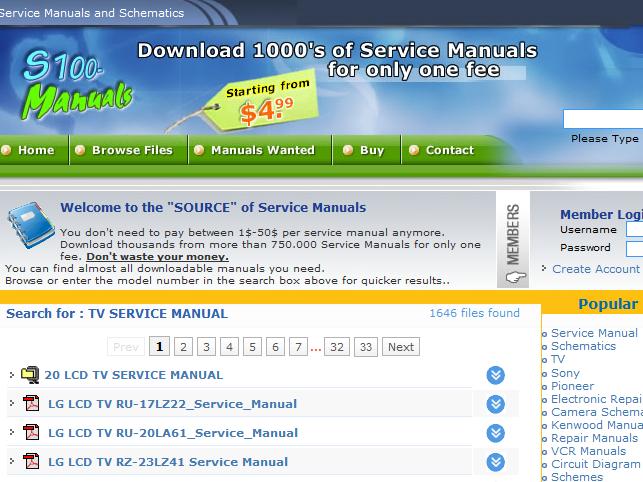The height and width of the screenshot is (482, 643).
Task: Click the folder icon beside 20 LCD TV SERVICE MANUAL
Action: click(30, 375)
